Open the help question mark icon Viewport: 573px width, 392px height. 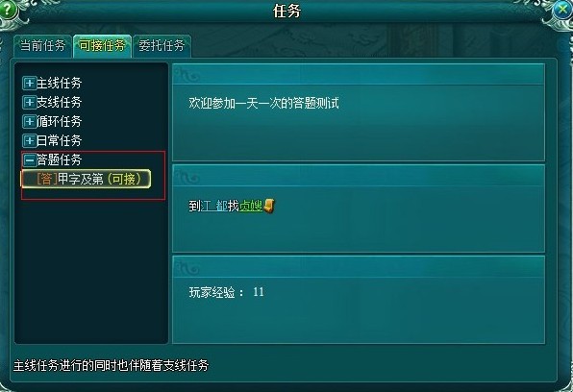8,9
